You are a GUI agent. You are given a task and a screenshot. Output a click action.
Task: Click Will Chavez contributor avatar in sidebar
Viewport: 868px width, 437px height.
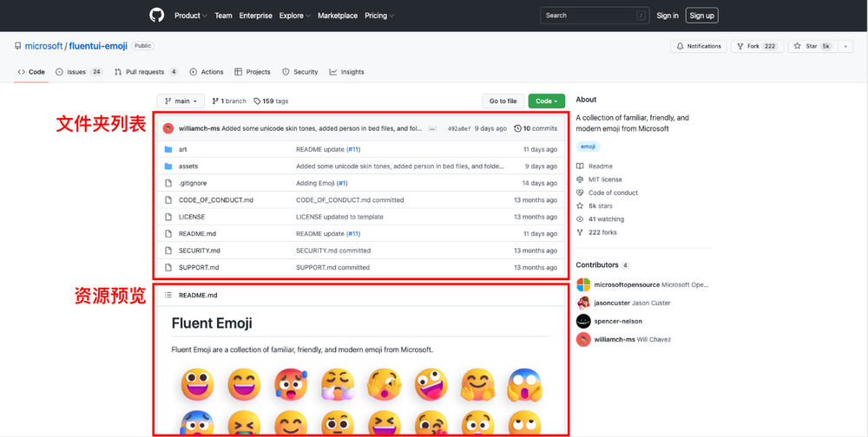click(583, 340)
